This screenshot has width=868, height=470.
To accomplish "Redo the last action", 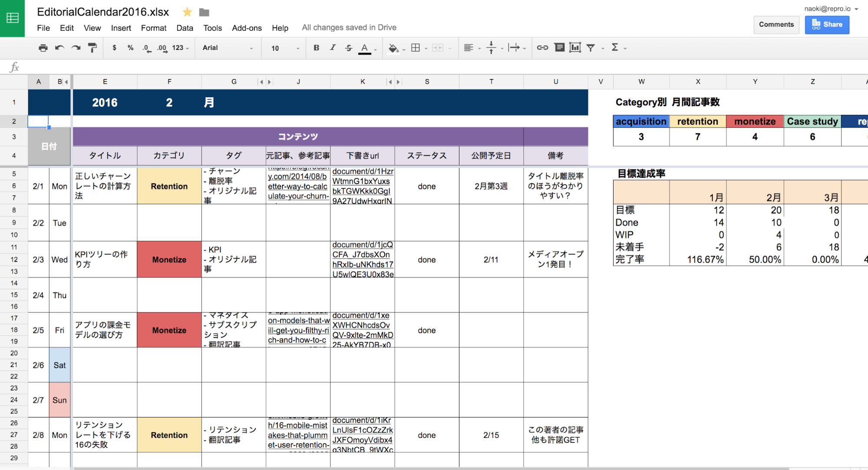I will point(76,48).
